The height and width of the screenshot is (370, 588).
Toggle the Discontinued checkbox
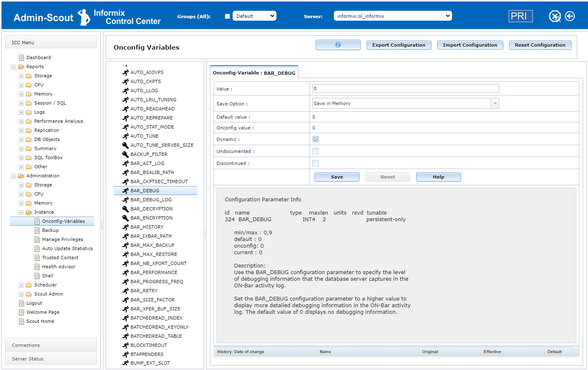coord(315,163)
